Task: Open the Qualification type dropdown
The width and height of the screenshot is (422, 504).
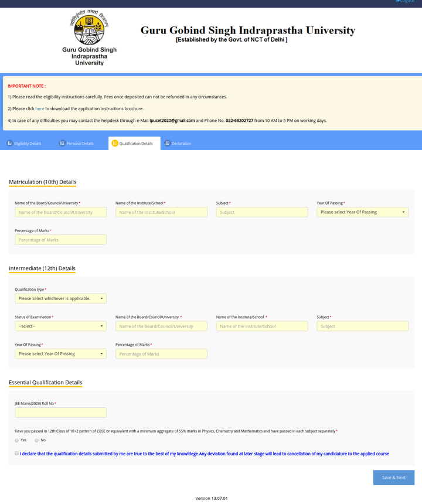Action: (x=61, y=299)
